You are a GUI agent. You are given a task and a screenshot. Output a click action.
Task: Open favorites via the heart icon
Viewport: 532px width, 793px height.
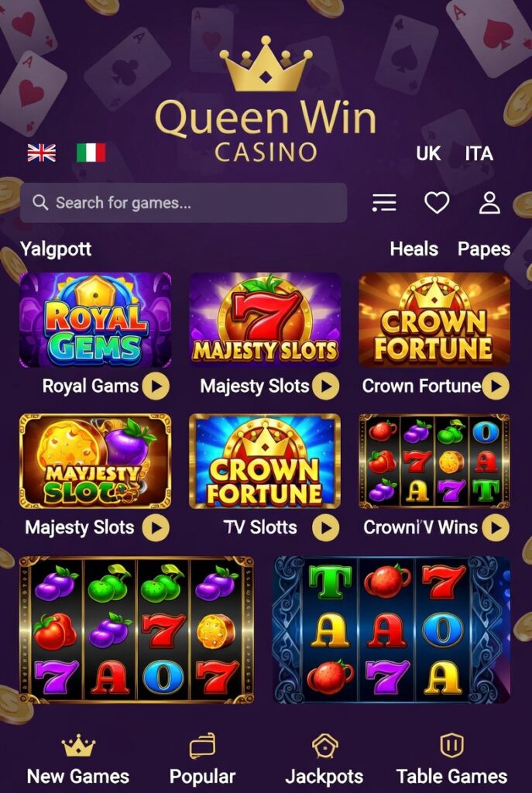pyautogui.click(x=437, y=203)
